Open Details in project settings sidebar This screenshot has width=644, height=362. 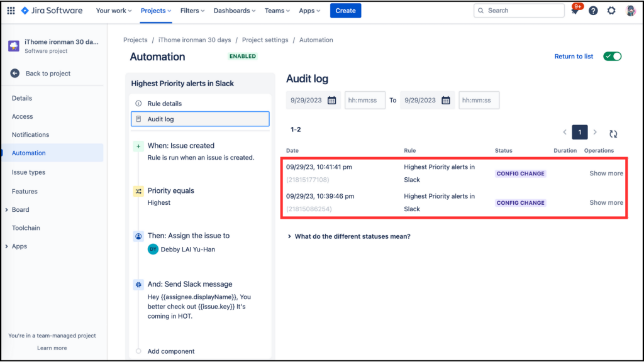(22, 98)
